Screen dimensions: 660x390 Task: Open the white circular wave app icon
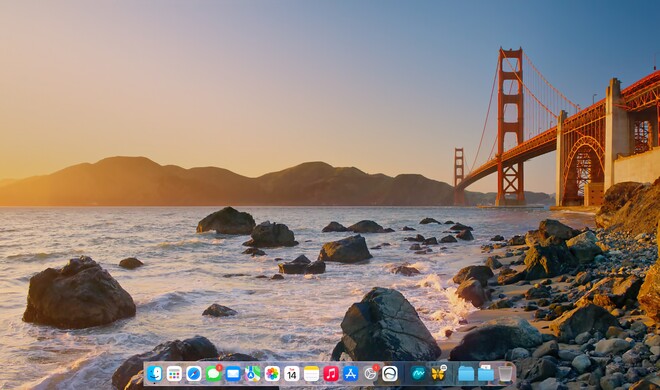coord(390,374)
